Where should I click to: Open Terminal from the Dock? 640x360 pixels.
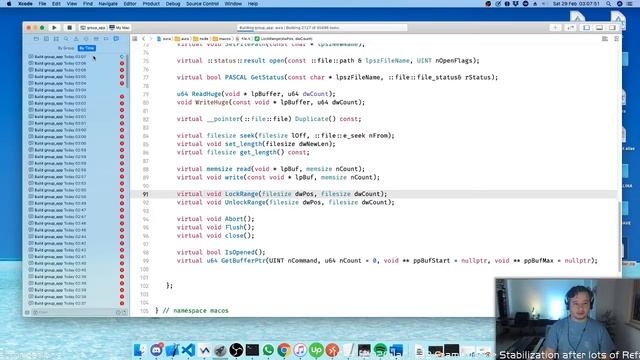click(252, 350)
